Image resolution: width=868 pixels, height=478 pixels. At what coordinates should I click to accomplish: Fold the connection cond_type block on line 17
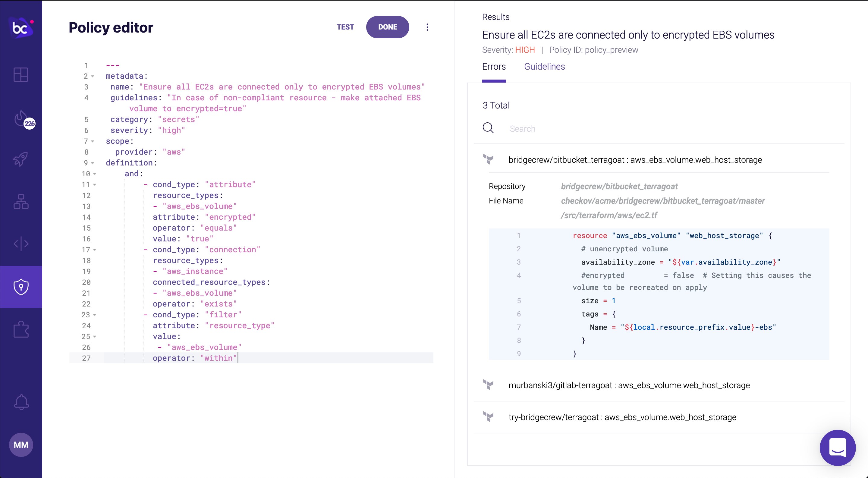pos(95,250)
